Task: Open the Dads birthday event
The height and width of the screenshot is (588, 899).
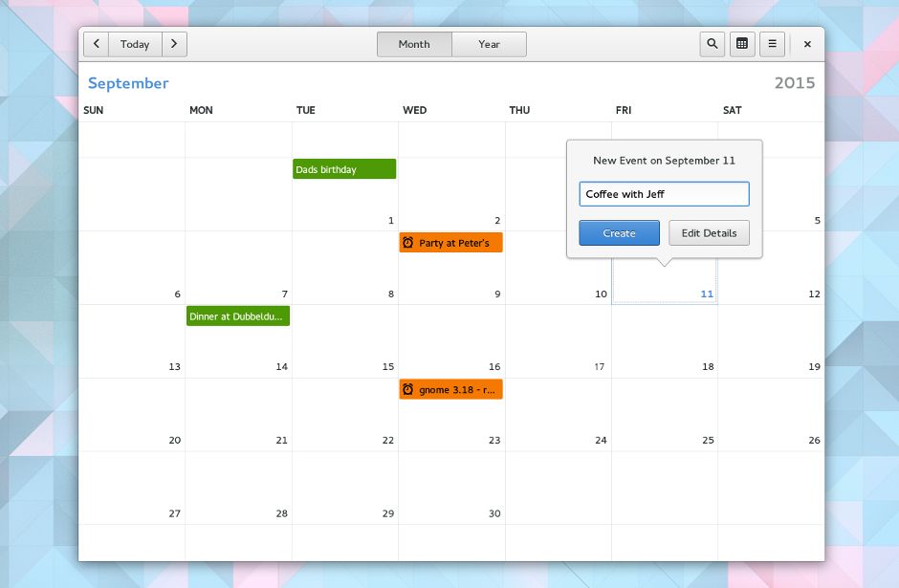Action: [344, 168]
